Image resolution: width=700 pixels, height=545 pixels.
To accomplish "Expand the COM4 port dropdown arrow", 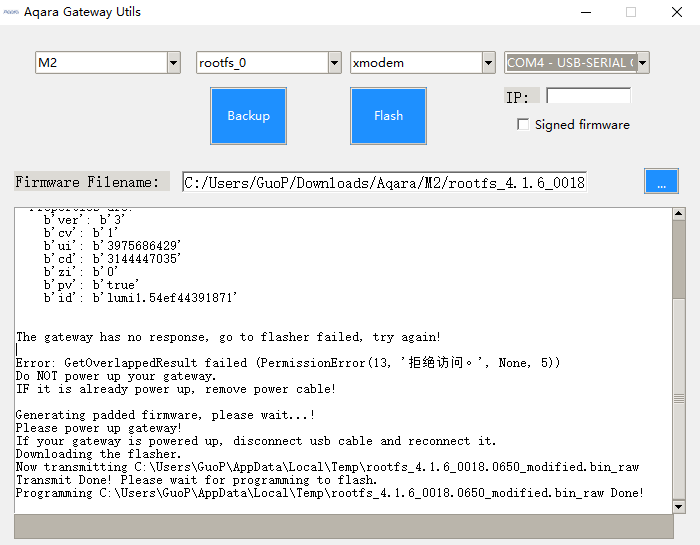I will (x=642, y=62).
